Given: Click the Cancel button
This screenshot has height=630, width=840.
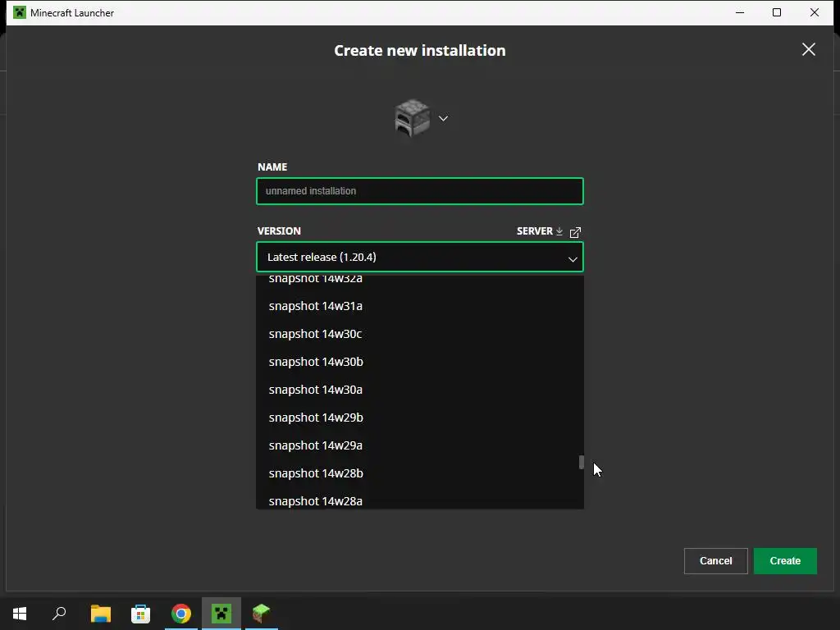Looking at the screenshot, I should coord(715,561).
